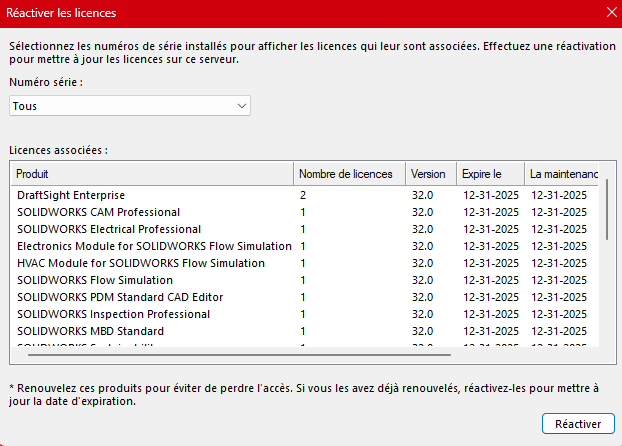Sort by the Version column header
This screenshot has height=446, width=622.
pos(431,174)
